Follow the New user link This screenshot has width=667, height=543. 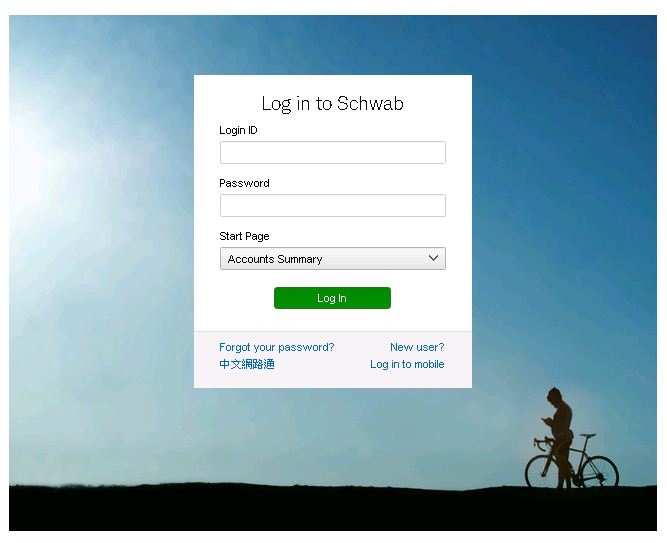click(x=417, y=347)
